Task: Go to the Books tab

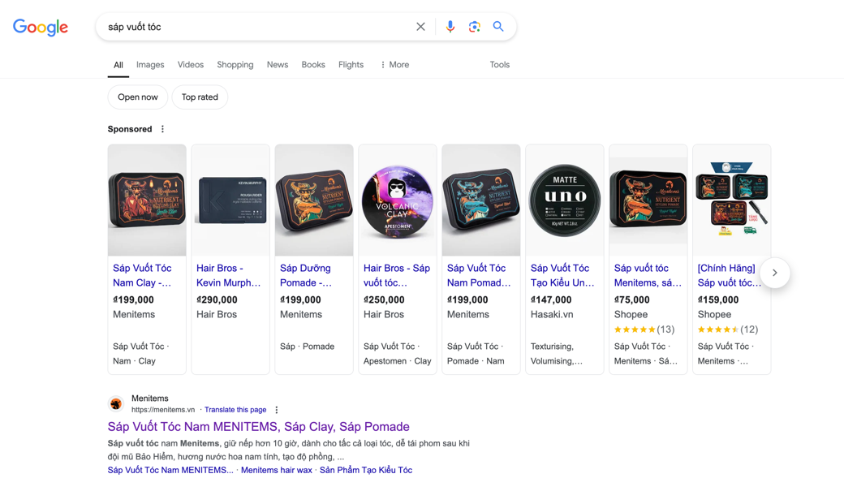Action: pos(313,65)
